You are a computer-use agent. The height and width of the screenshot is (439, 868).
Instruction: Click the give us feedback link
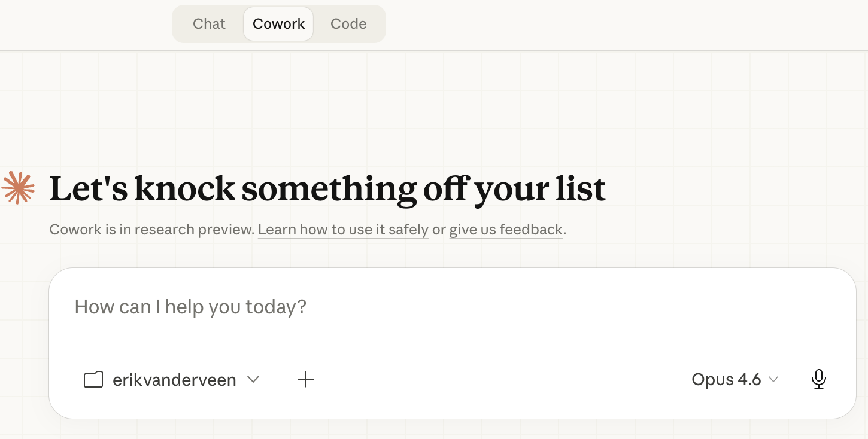point(506,229)
